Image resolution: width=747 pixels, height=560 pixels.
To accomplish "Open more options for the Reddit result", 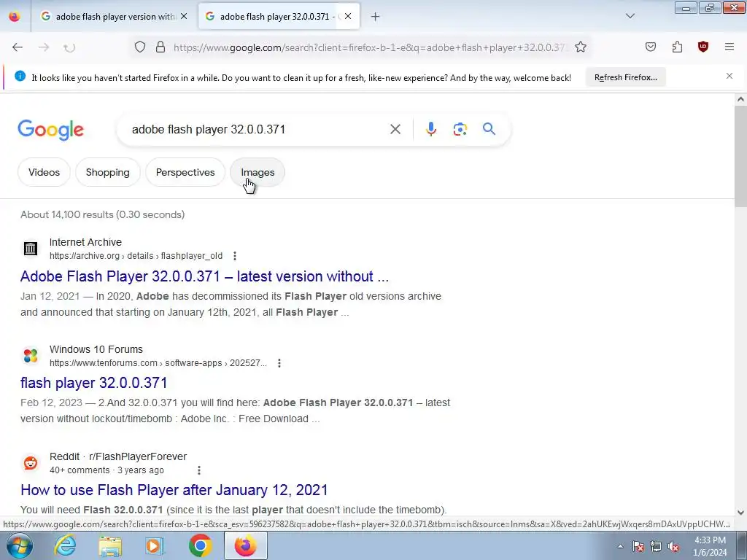I will 198,470.
